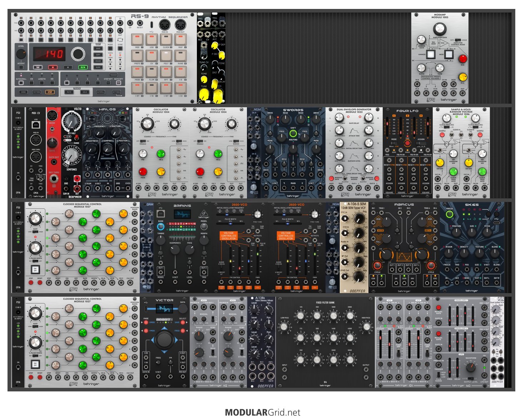This screenshot has height=420, width=526.
Task: Click the Amplifier Gain knob on Modamp 1005
Action: [x=440, y=29]
